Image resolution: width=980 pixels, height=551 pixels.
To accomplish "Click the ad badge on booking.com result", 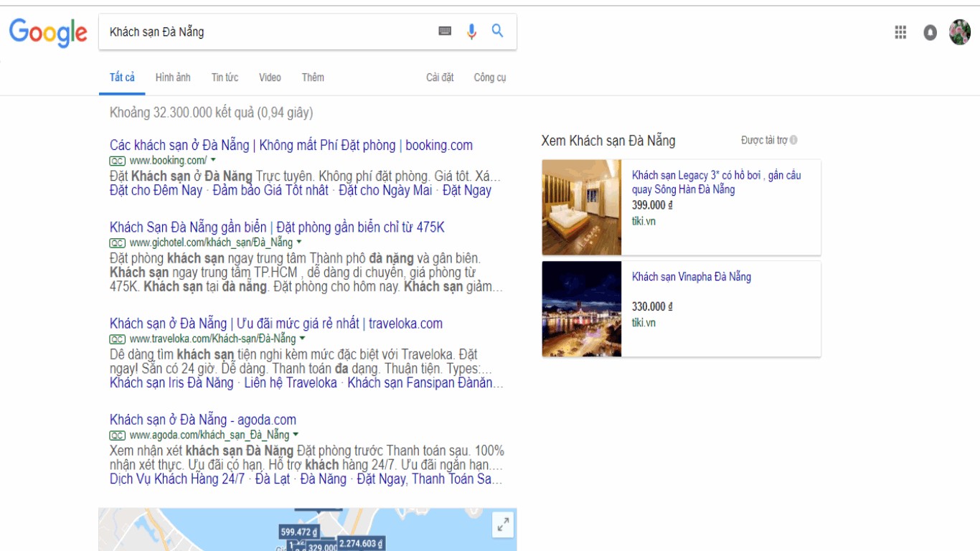I will [117, 161].
